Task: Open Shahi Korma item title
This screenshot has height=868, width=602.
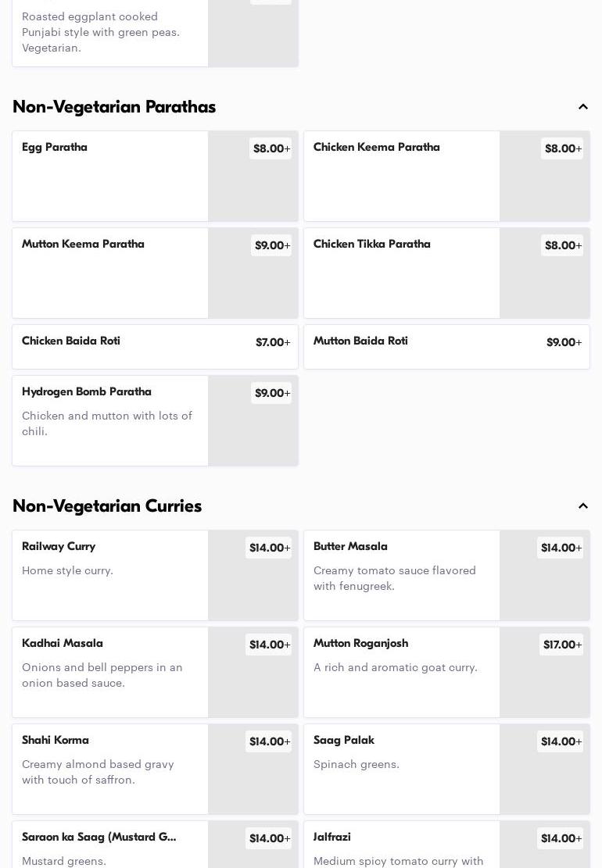Action: (x=56, y=741)
